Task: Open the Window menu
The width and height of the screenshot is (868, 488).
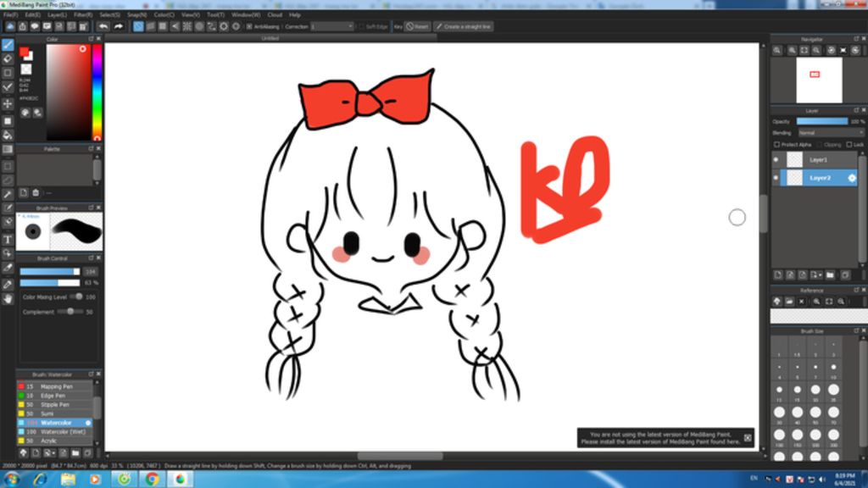Action: point(246,15)
